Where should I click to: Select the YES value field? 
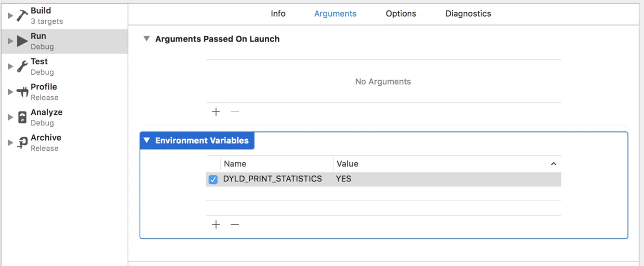point(344,179)
